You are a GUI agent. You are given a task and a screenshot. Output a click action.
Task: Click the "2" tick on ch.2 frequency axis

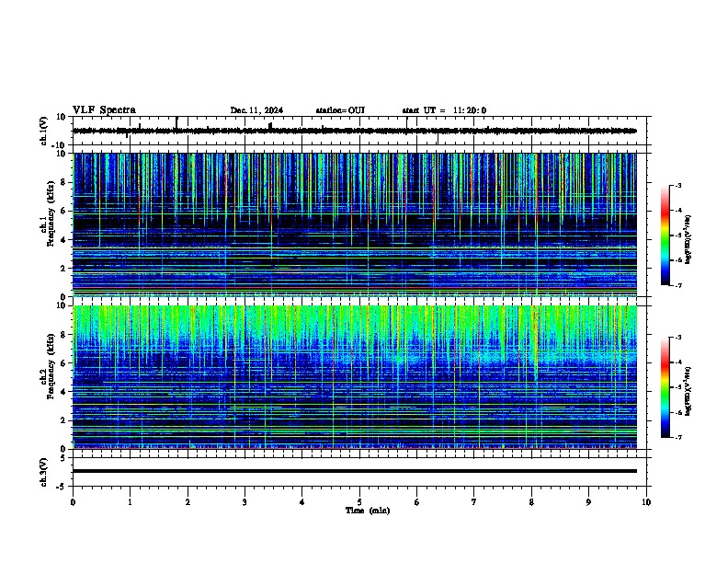pyautogui.click(x=64, y=420)
